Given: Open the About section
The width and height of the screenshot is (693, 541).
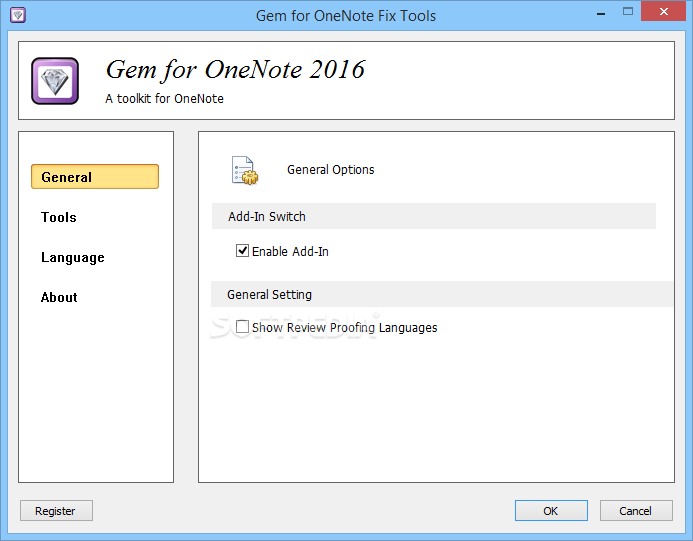Looking at the screenshot, I should tap(59, 297).
